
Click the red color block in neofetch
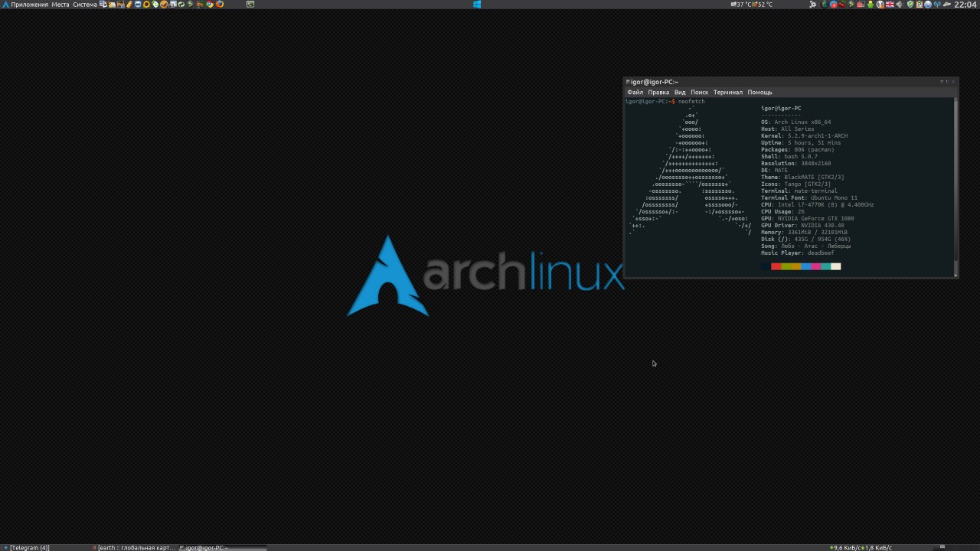[x=776, y=266]
